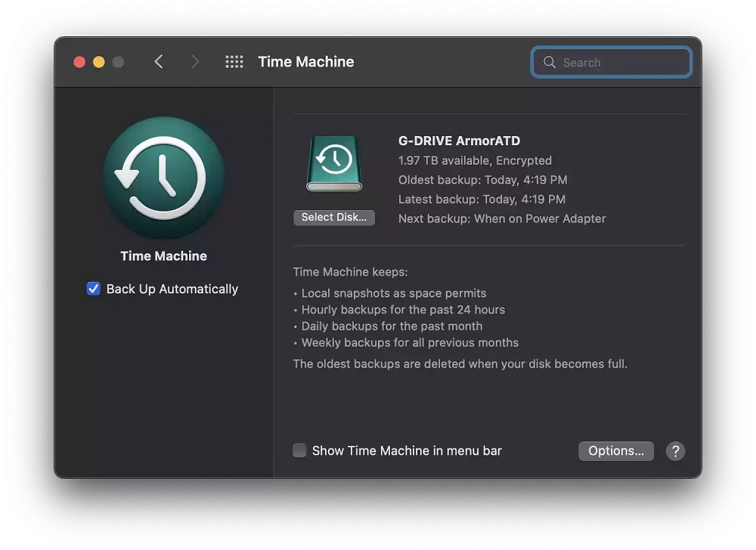The image size is (756, 550).
Task: Click the Time Machine window title
Action: 305,62
